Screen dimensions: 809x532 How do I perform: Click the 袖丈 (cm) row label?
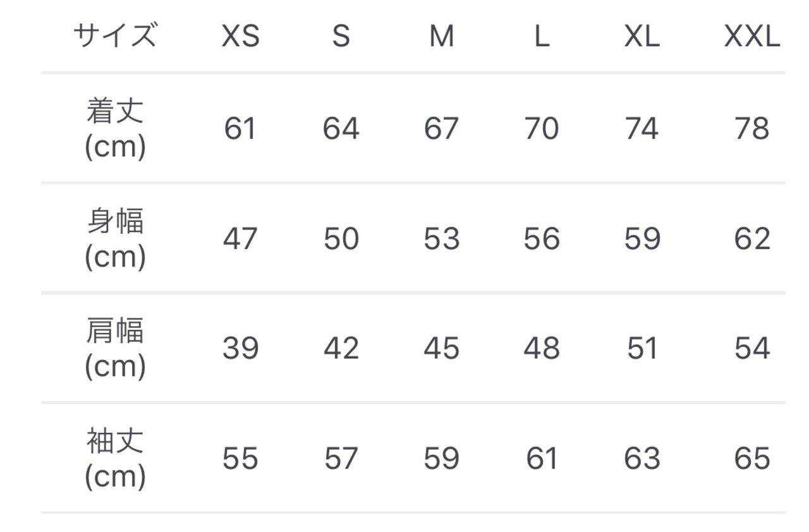[x=115, y=458]
